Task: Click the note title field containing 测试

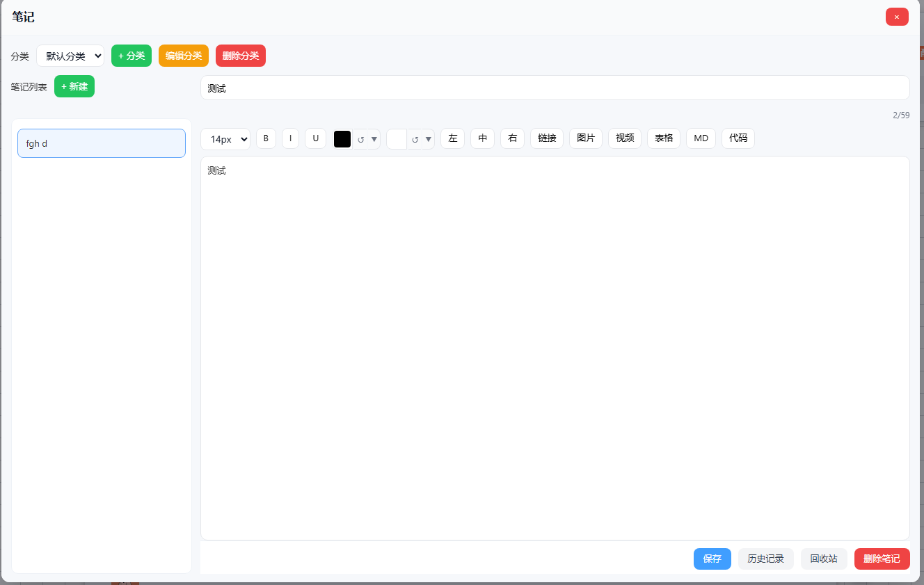Action: tap(555, 88)
